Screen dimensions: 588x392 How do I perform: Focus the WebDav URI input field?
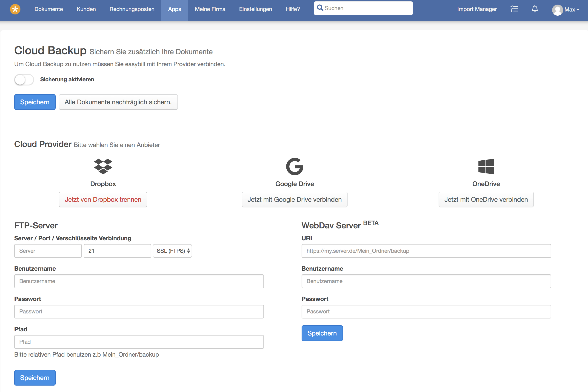(x=426, y=251)
